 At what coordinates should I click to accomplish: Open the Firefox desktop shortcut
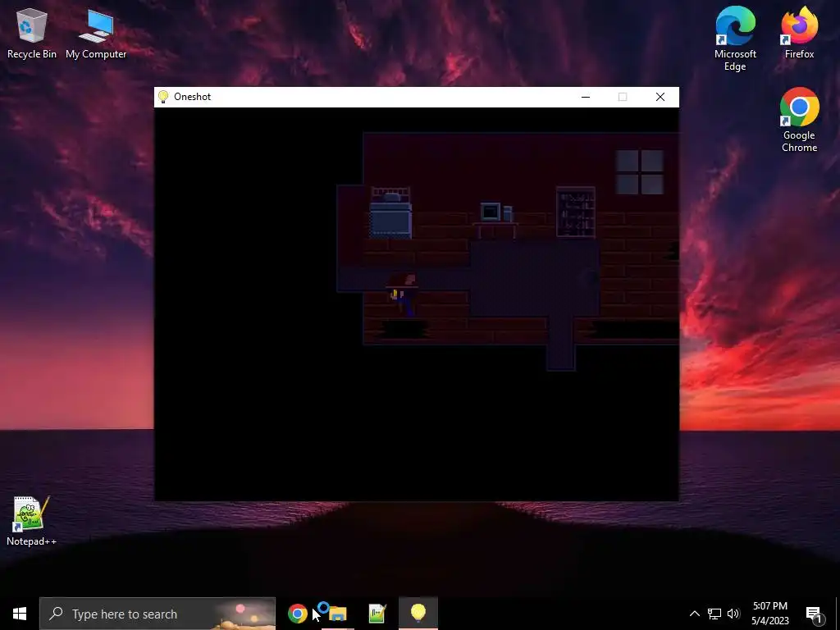pyautogui.click(x=799, y=33)
